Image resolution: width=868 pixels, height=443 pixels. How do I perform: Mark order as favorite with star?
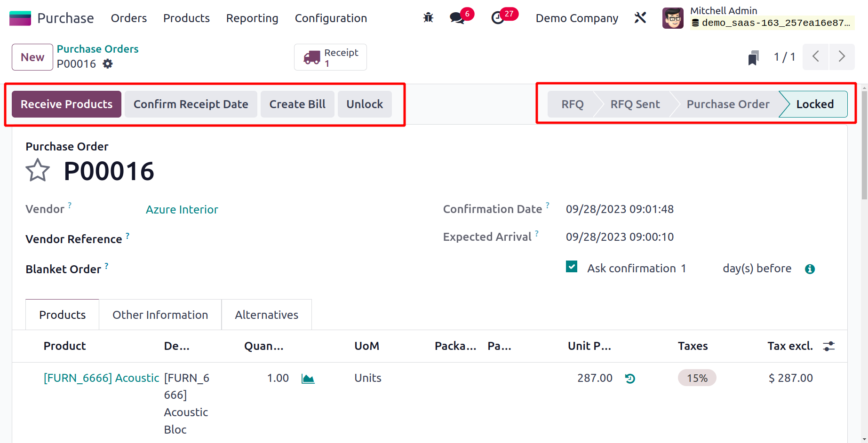[38, 170]
